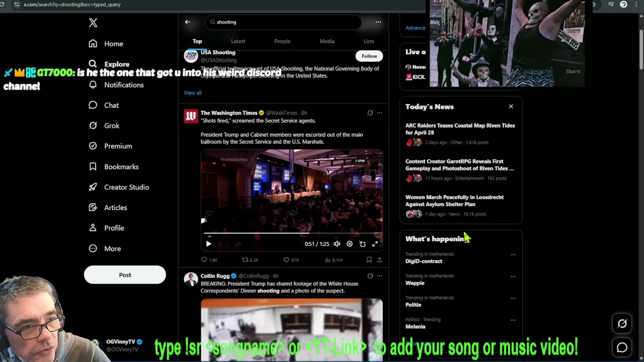This screenshot has height=362, width=644.
Task: Switch to the Media tab
Action: tap(327, 41)
